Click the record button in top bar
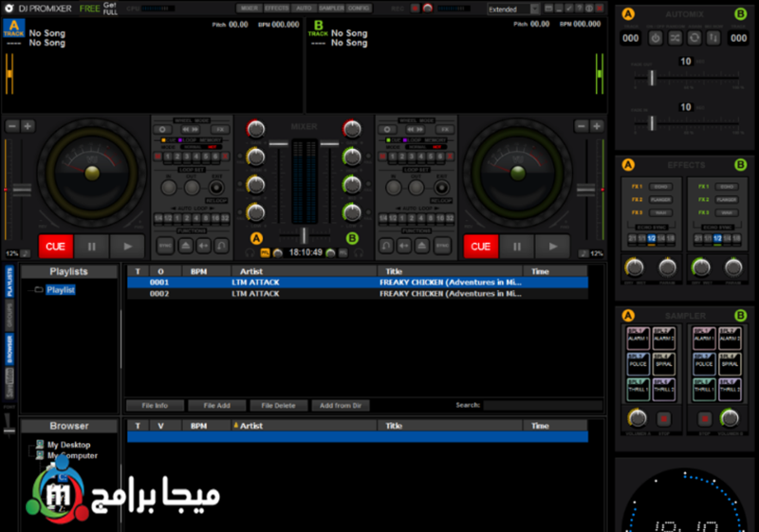 pos(415,9)
